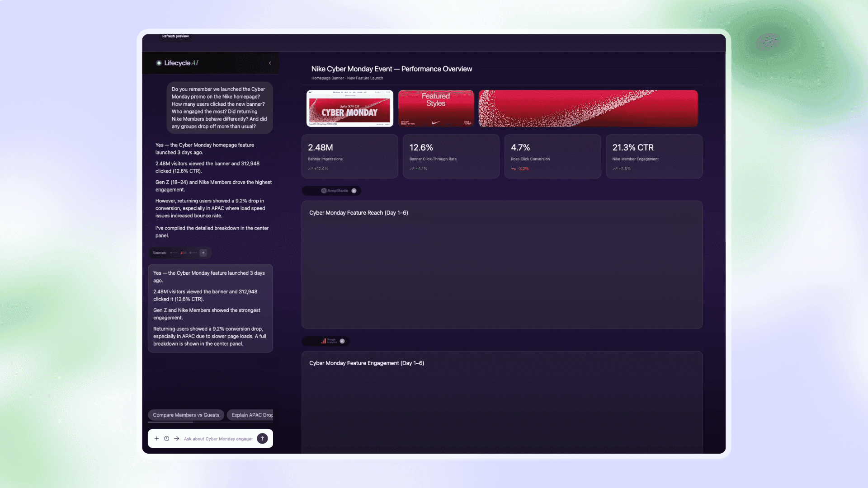
Task: Click the 21.3% CTR Nike Member Engagement card
Action: (x=654, y=156)
